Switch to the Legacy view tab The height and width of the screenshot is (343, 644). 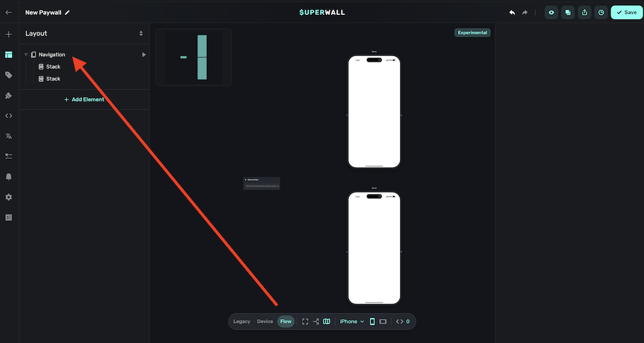[x=241, y=321]
